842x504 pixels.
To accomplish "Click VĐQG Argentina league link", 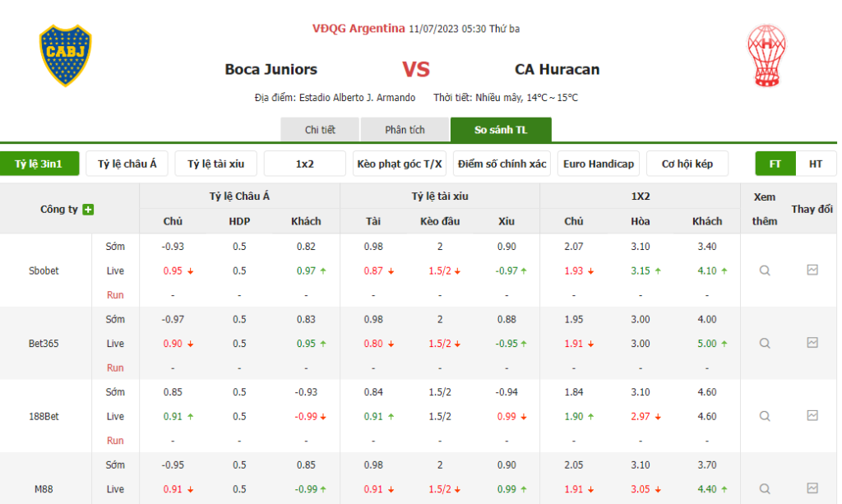I will 359,29.
